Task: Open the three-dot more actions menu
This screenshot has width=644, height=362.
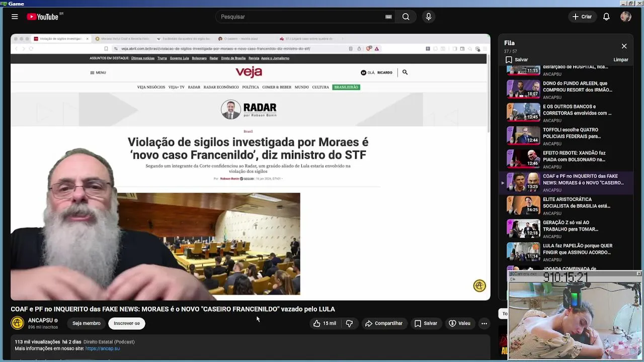Action: pyautogui.click(x=484, y=323)
